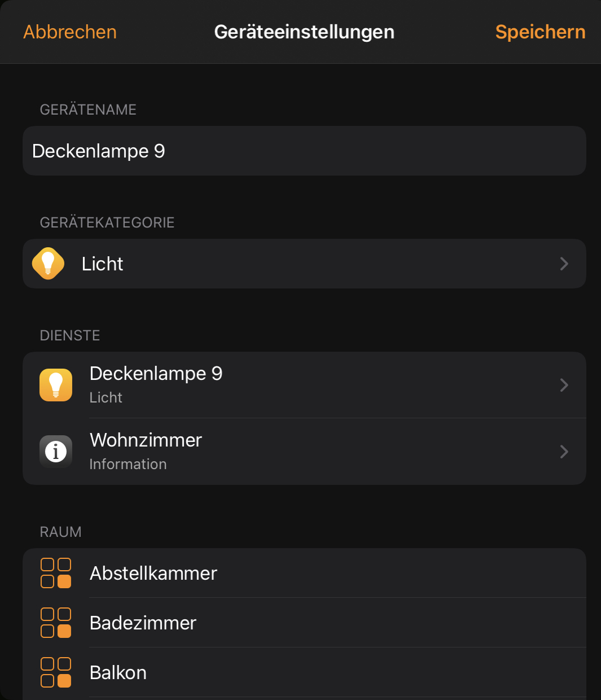Tap the Wohnzimmer information icon
The height and width of the screenshot is (700, 601).
pos(56,452)
